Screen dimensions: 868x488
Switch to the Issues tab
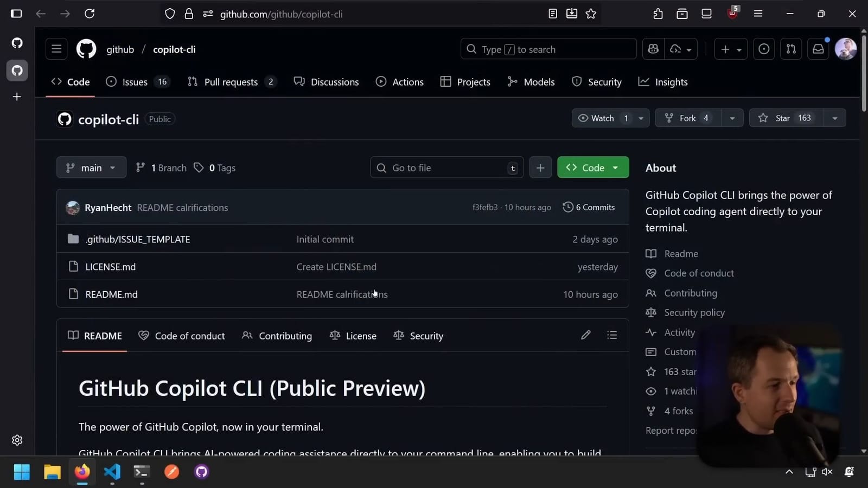point(134,81)
